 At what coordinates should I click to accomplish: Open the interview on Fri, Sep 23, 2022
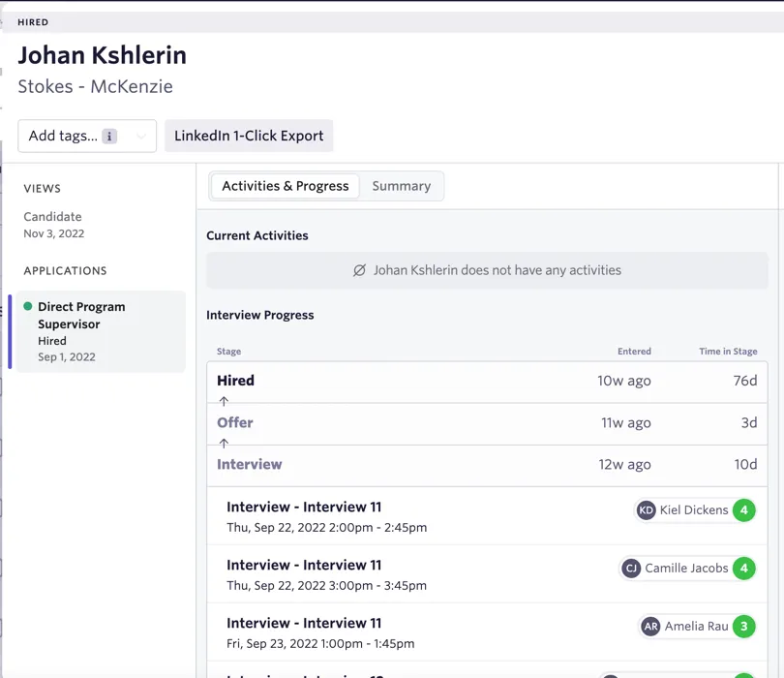coord(487,632)
